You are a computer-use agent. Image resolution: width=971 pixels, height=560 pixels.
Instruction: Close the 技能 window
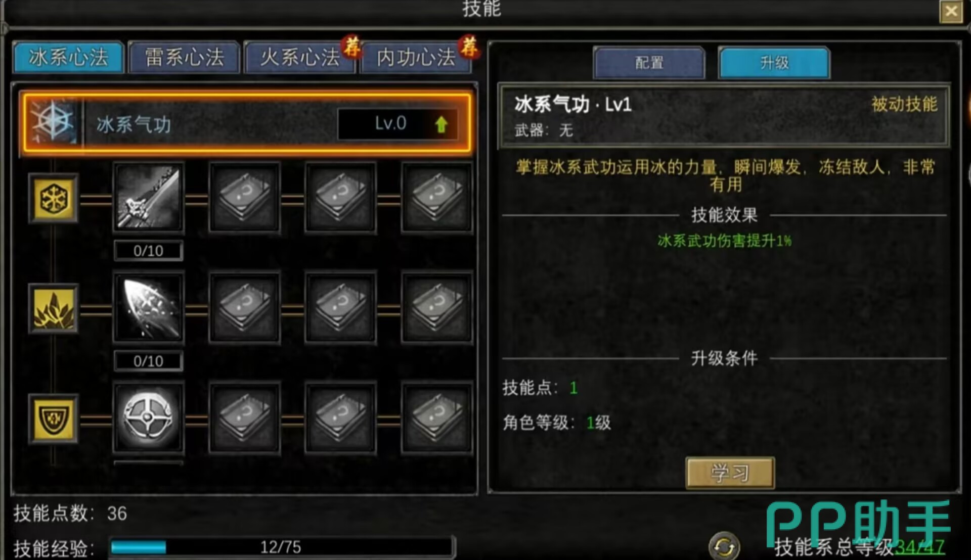951,11
